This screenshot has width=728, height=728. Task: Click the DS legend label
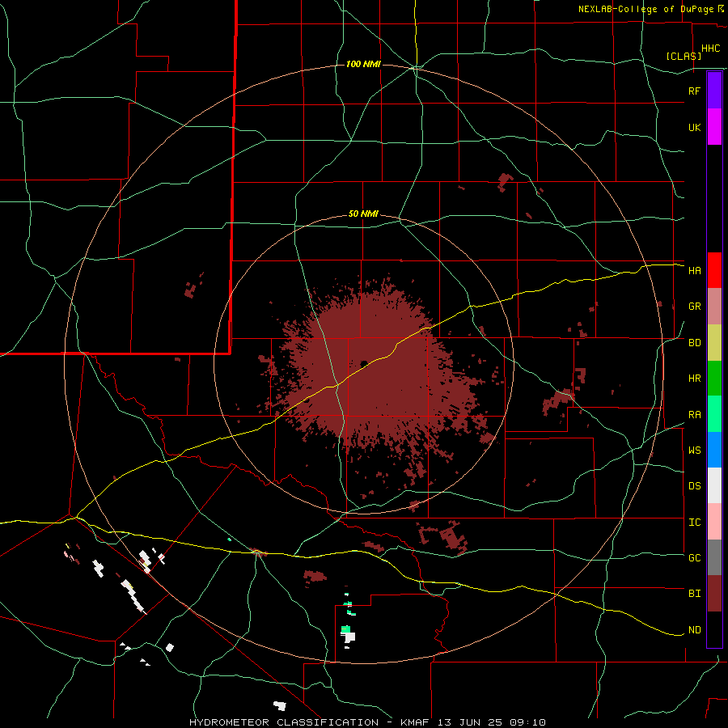(694, 486)
